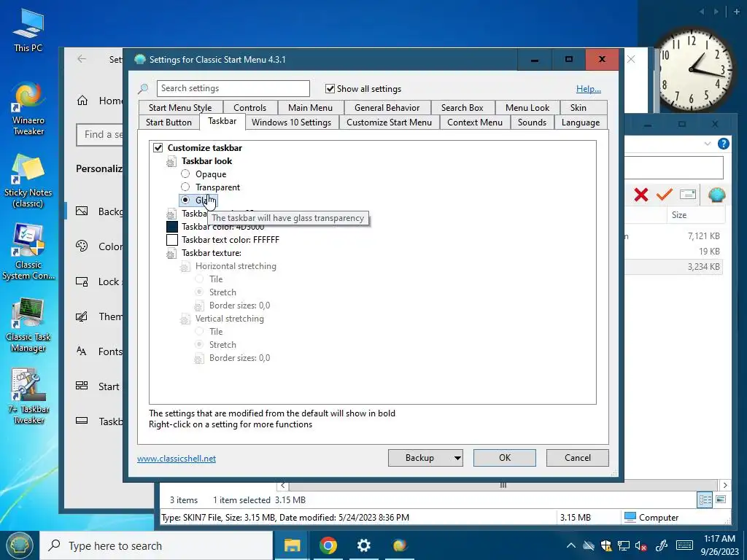Select Transparent taskbar look
This screenshot has height=560, width=747.
185,187
